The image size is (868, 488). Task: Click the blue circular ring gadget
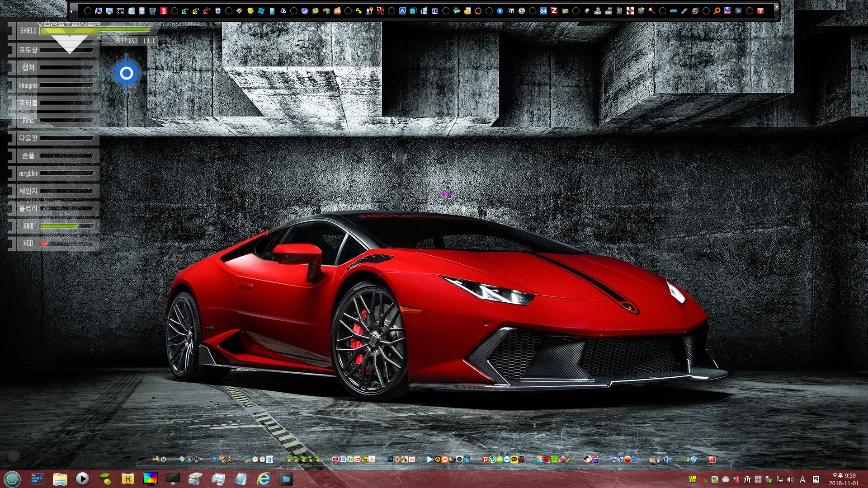pyautogui.click(x=127, y=73)
